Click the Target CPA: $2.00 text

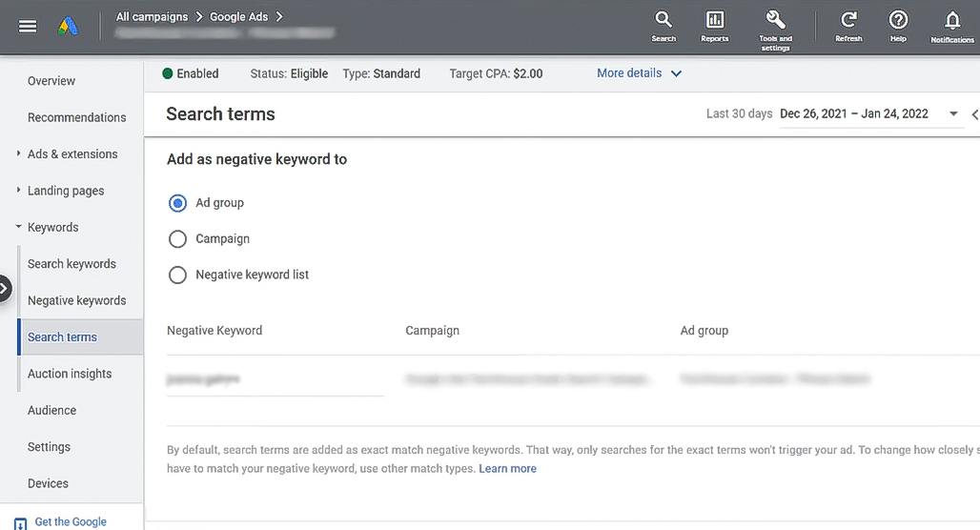(x=497, y=73)
